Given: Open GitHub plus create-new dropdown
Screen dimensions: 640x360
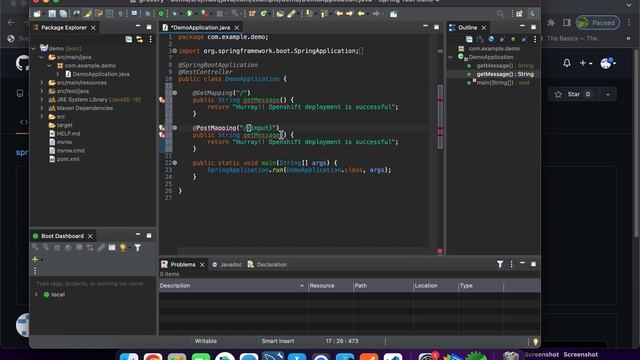Looking at the screenshot, I should 586,63.
